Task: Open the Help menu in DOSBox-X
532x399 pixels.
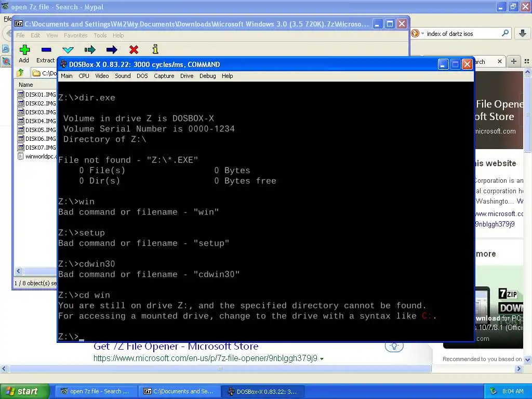Action: pyautogui.click(x=228, y=76)
